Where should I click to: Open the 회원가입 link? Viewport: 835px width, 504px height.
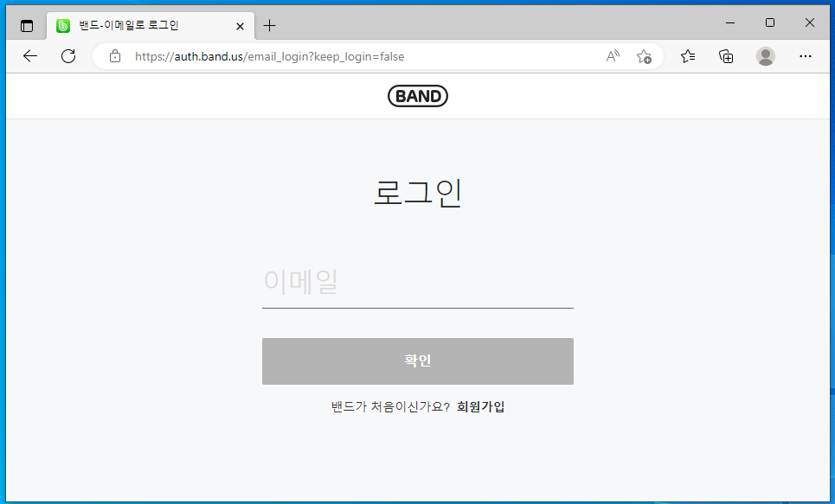click(480, 406)
